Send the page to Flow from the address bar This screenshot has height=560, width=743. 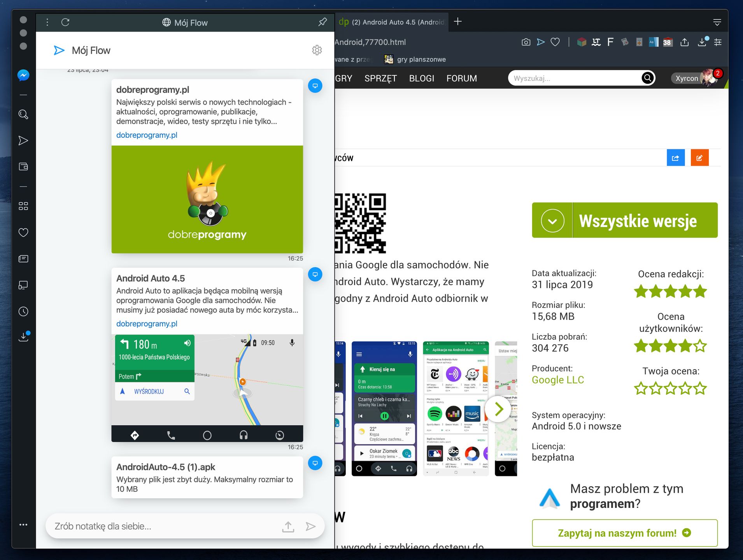click(541, 42)
